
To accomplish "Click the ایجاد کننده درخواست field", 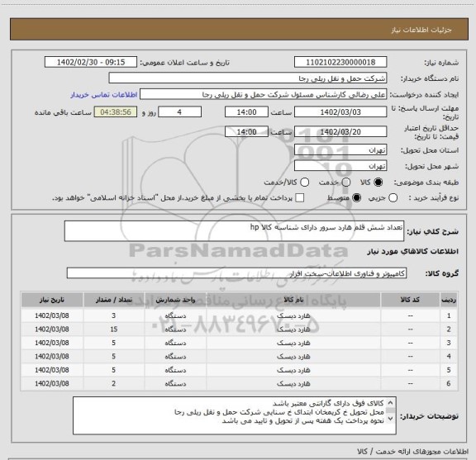I will click(x=263, y=95).
